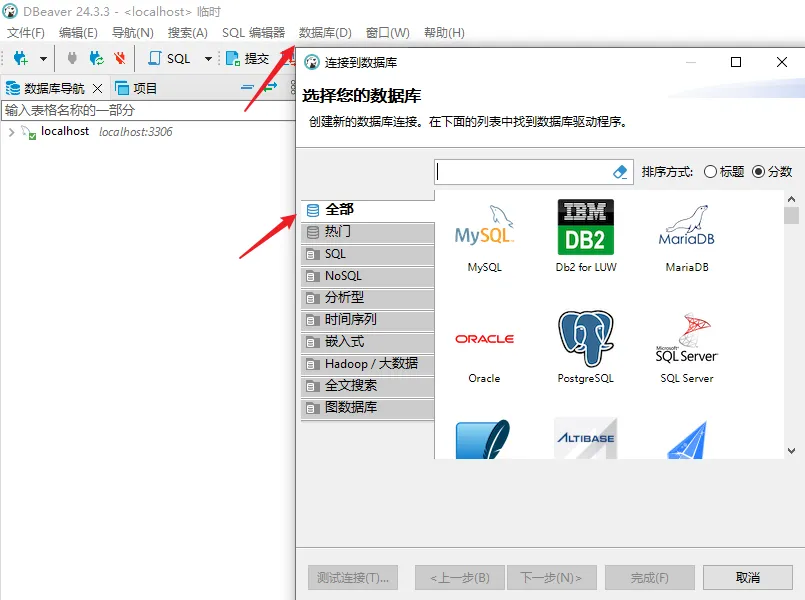Open the 帮助(H) menu
The width and height of the screenshot is (805, 600).
click(444, 33)
